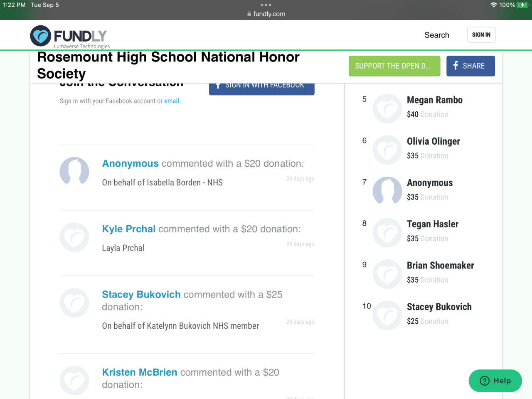This screenshot has width=532, height=399.
Task: Click Megan Rambo's heart avatar icon
Action: (387, 108)
